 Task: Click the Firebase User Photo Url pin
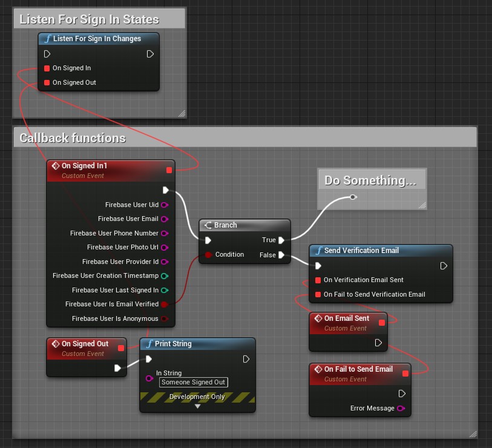pyautogui.click(x=165, y=248)
